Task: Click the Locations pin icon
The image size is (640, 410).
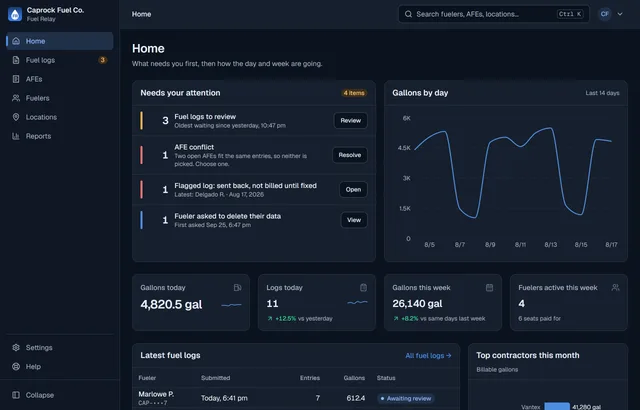Action: (16, 117)
